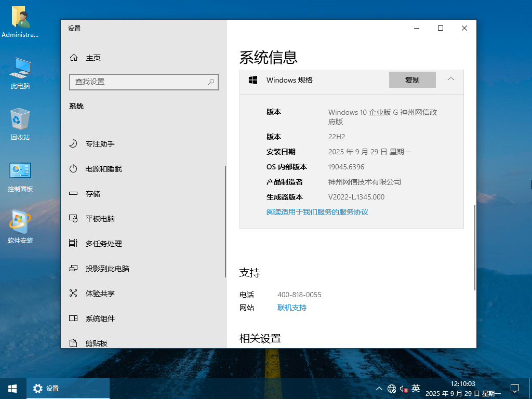Collapse the Windows specifications section chevron
This screenshot has width=532, height=399.
(450, 79)
